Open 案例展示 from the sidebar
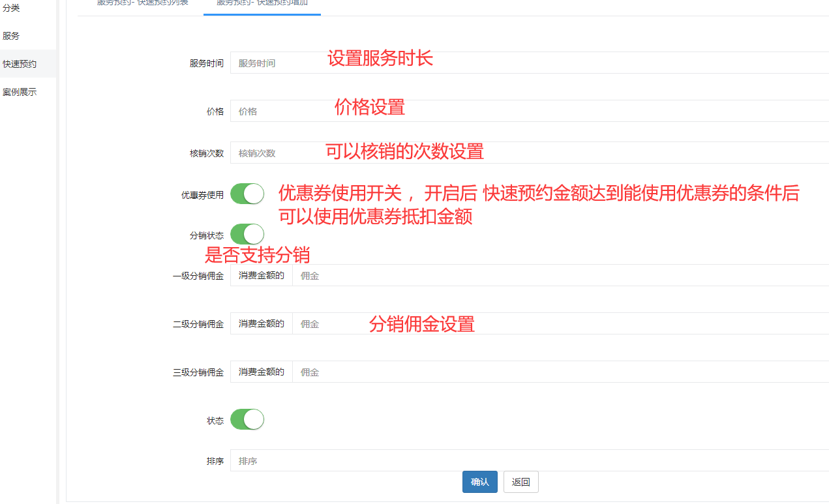Screen dimensions: 829x504 20,92
